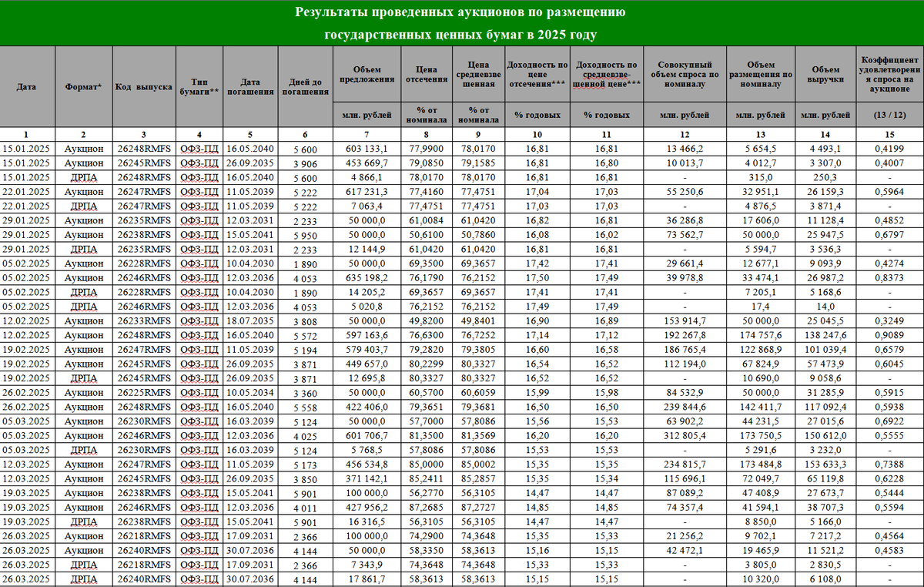
Task: Select the 'Коэффициент удовлетворения спроса на аукционе' header
Action: 889,74
